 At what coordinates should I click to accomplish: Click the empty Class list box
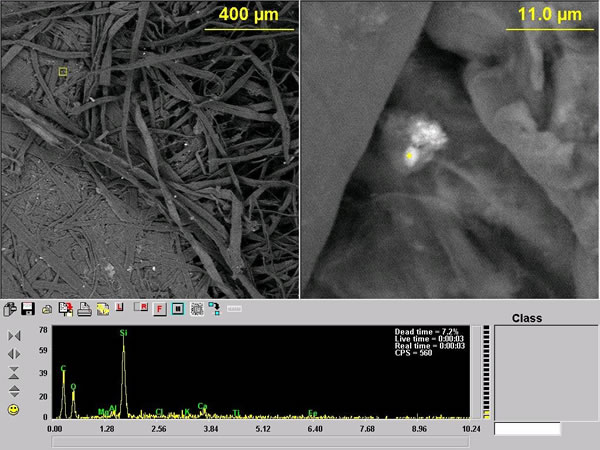pos(546,373)
